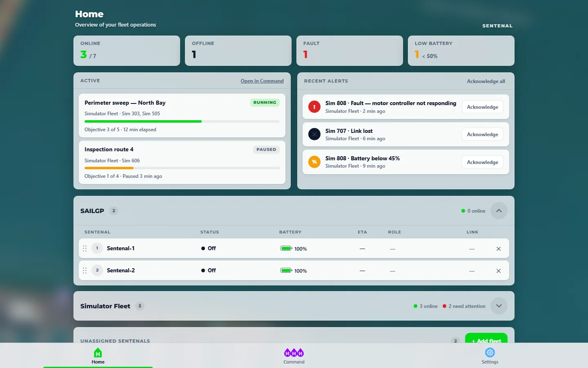Click the Command tab label
The width and height of the screenshot is (588, 368).
pyautogui.click(x=294, y=362)
